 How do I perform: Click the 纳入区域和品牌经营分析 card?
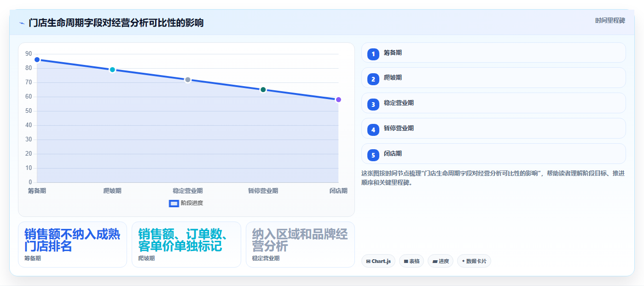pos(300,245)
